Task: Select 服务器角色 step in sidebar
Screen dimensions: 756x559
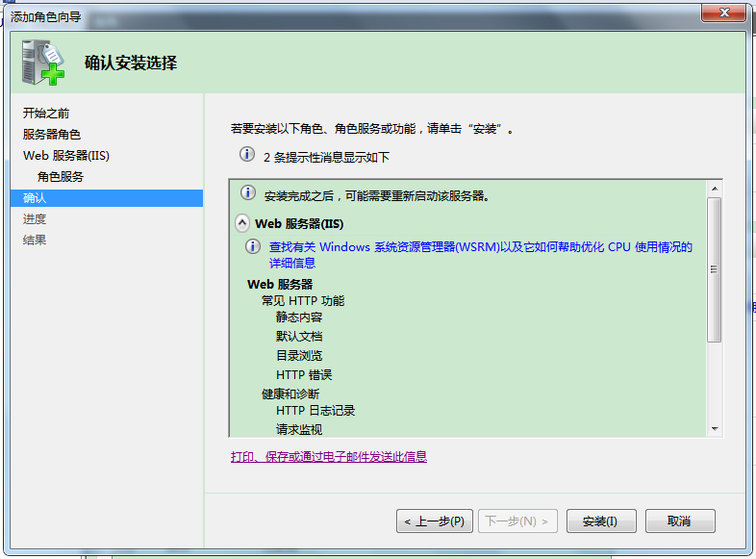Action: pos(52,135)
